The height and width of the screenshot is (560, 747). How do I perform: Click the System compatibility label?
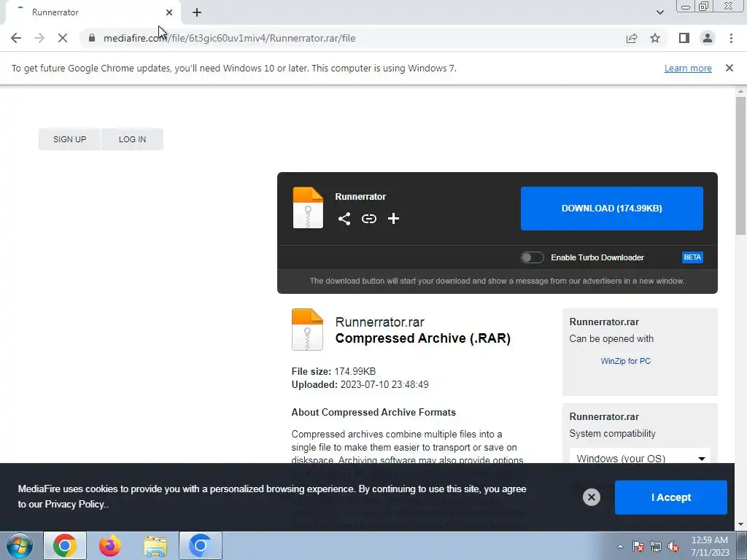[612, 434]
